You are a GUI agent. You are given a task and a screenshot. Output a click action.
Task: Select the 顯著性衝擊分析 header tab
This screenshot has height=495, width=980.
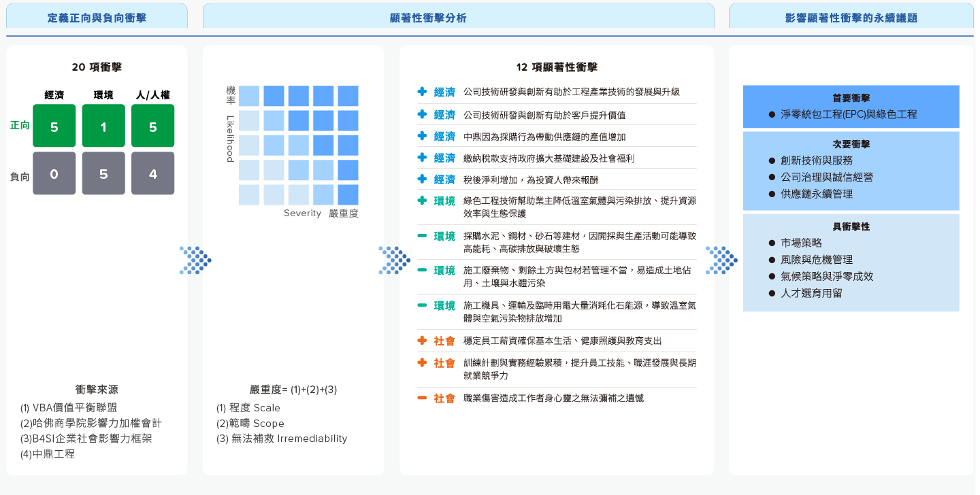coord(459,16)
